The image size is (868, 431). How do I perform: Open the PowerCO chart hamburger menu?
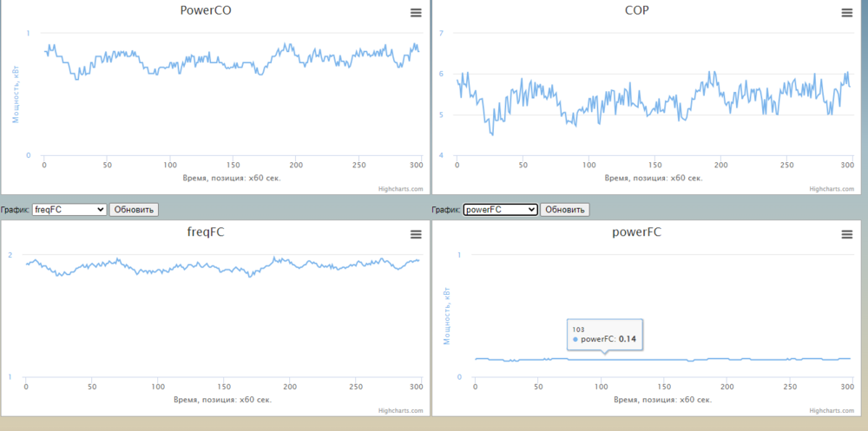pos(416,12)
